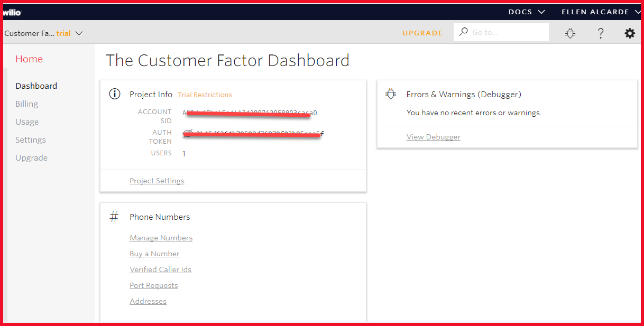Open the Billing page from the sidebar
The height and width of the screenshot is (326, 644).
[x=27, y=104]
